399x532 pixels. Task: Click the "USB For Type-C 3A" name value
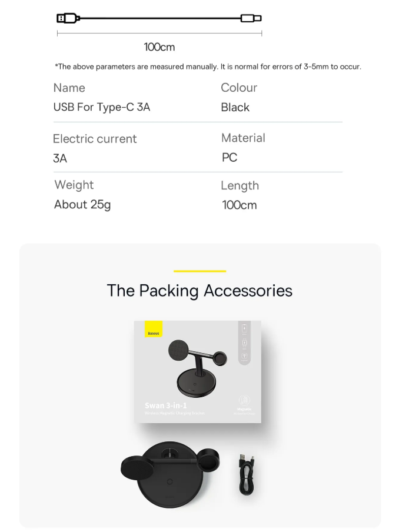coord(102,107)
